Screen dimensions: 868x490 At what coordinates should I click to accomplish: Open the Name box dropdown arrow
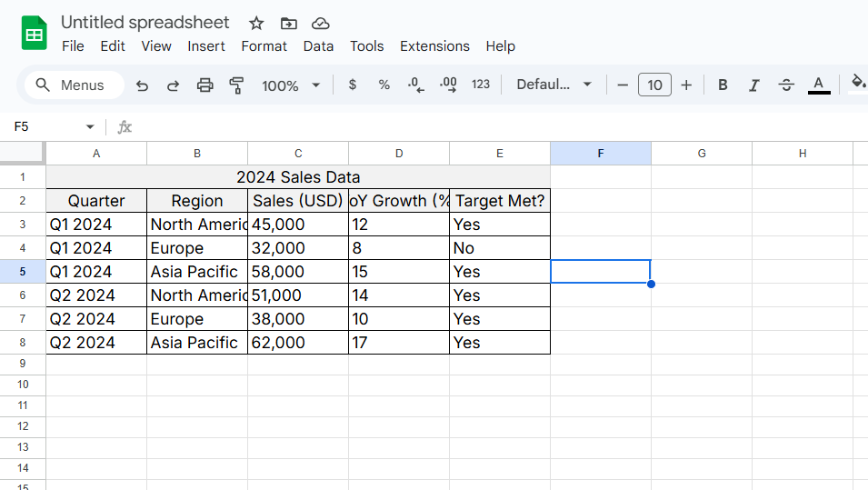coord(90,127)
